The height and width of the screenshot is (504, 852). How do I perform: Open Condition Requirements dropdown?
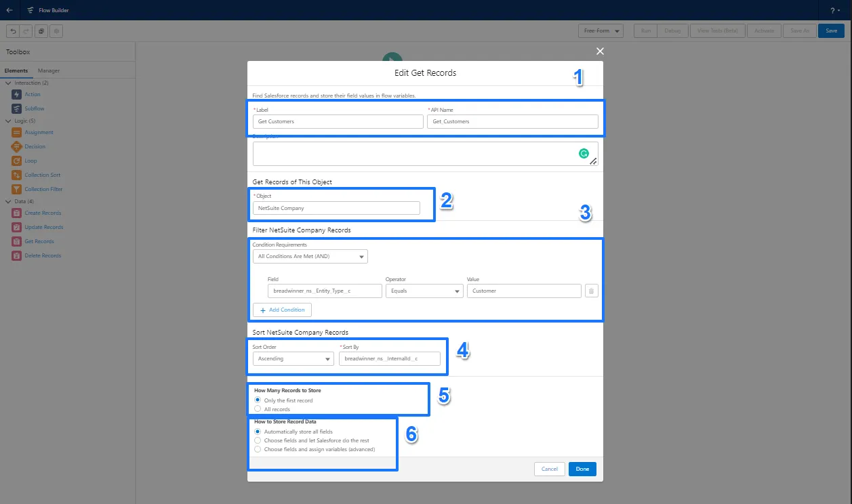point(310,257)
